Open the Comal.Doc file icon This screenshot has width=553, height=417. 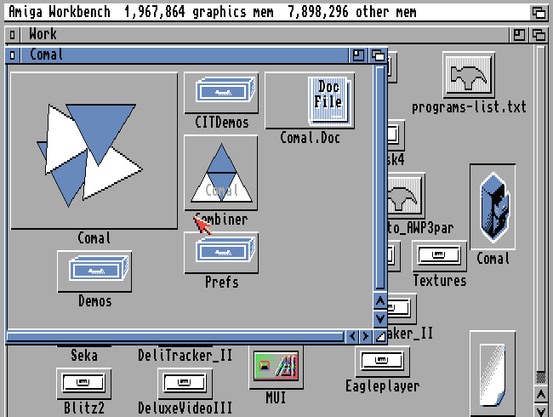310,101
